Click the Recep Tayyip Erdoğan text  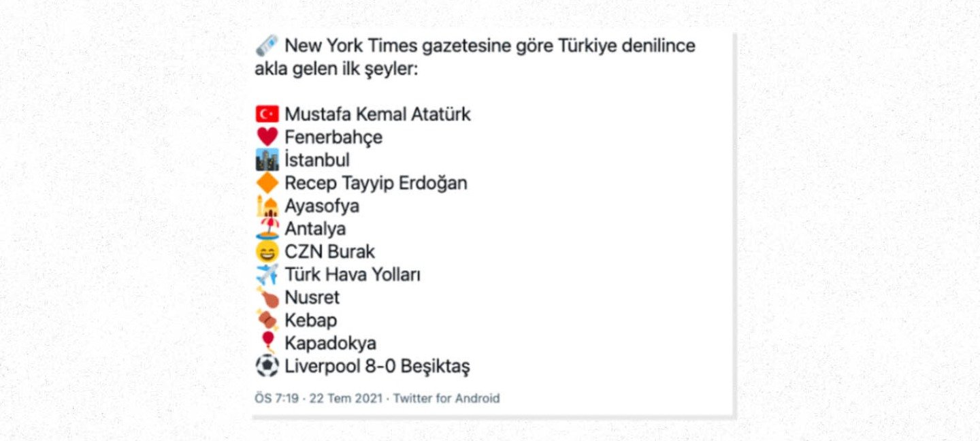(376, 183)
